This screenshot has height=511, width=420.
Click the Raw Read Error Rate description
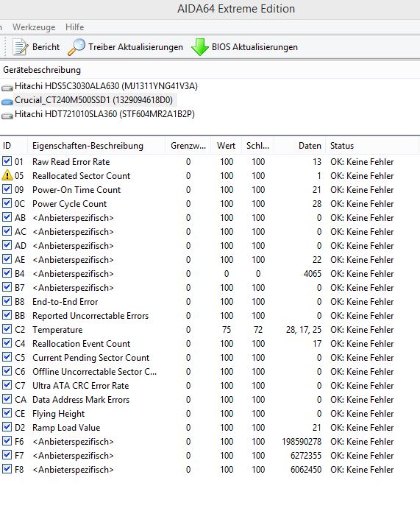click(71, 162)
